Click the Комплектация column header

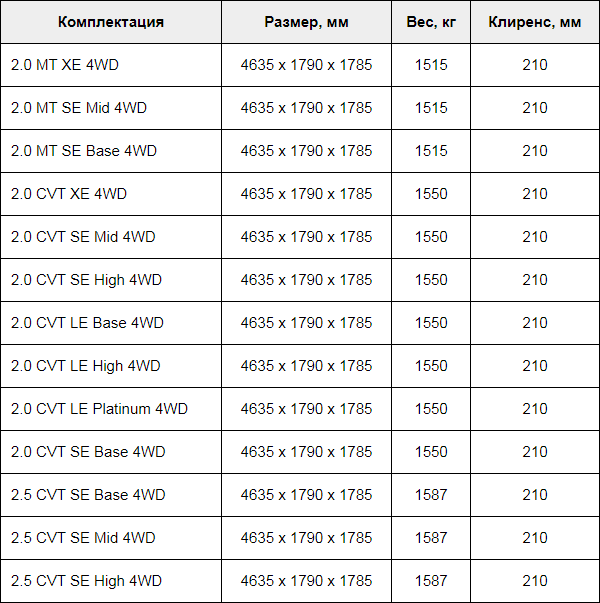(111, 22)
